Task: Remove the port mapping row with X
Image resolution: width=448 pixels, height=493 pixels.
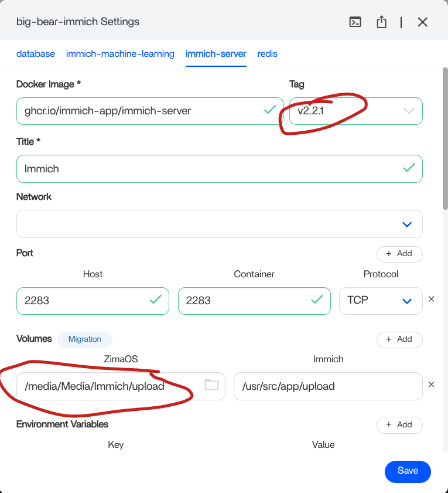Action: point(432,299)
